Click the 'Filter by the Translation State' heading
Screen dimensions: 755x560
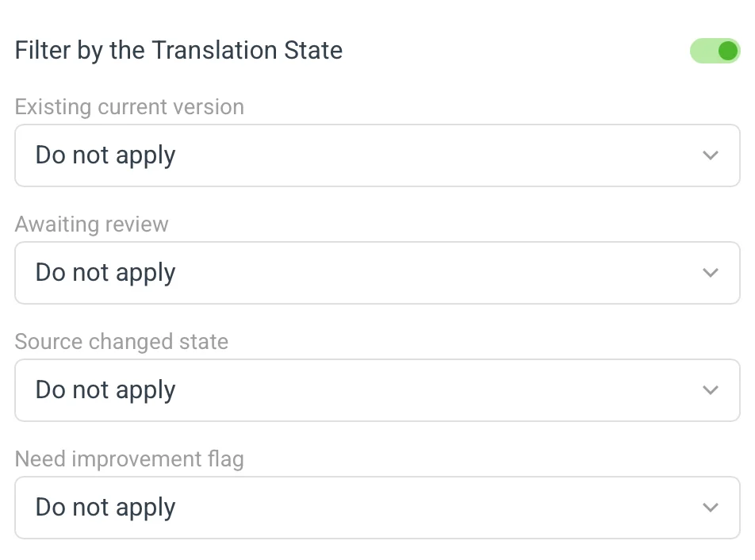[179, 51]
